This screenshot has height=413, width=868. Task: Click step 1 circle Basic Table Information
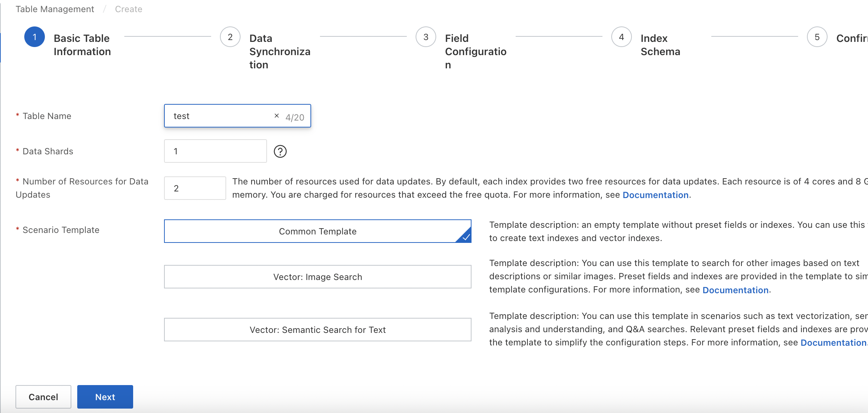point(35,37)
